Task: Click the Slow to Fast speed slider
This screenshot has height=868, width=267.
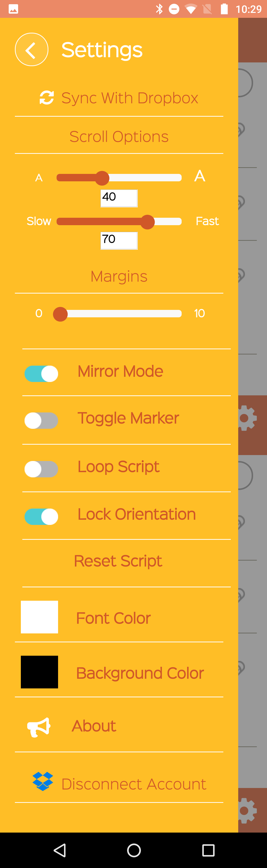Action: (119, 222)
